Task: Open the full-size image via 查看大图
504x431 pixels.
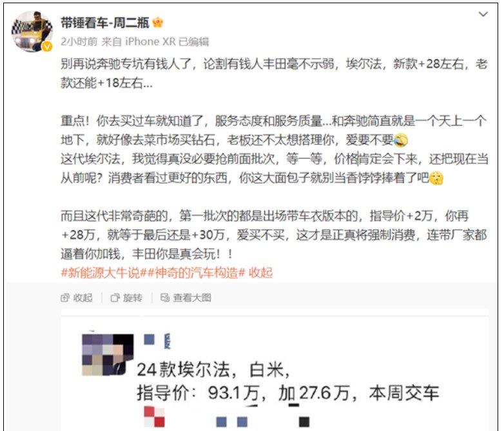Action: click(x=186, y=297)
